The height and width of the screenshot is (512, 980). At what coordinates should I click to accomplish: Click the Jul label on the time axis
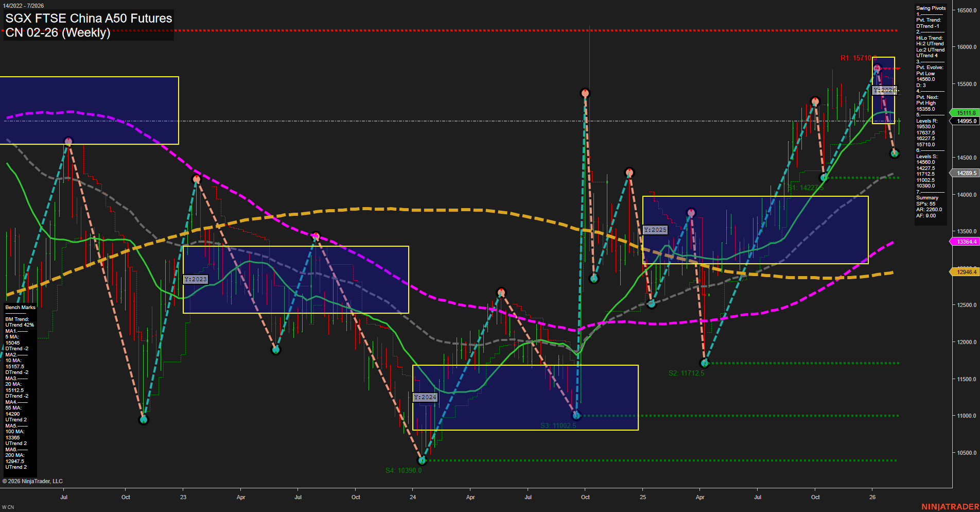click(x=64, y=498)
